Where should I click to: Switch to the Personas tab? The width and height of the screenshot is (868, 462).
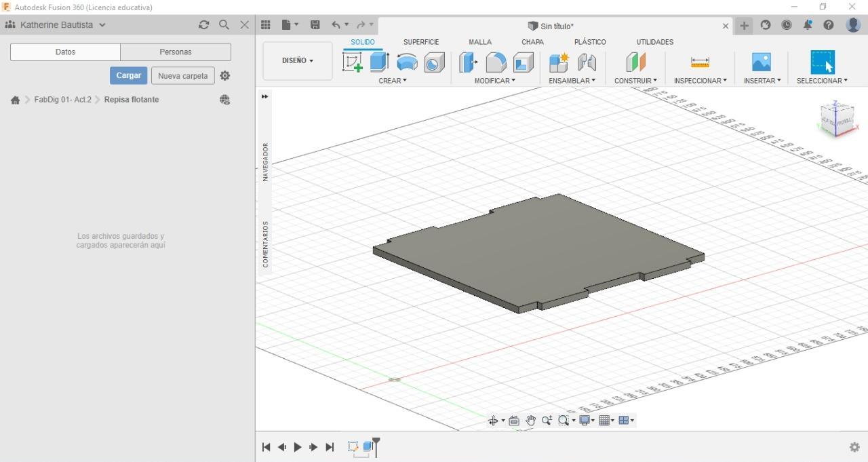click(176, 52)
